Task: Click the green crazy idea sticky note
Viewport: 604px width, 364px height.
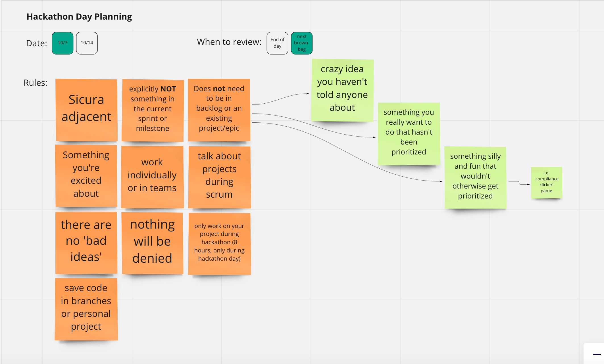Action: coord(342,90)
